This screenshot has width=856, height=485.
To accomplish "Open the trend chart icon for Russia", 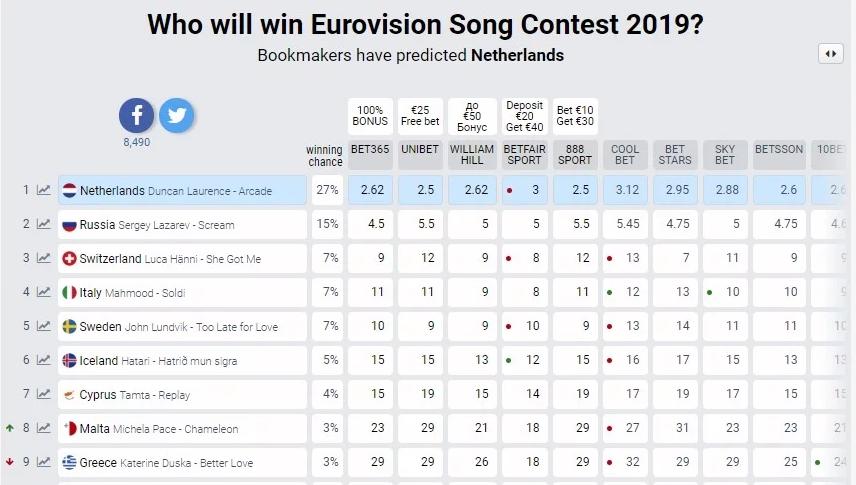I will [x=44, y=224].
